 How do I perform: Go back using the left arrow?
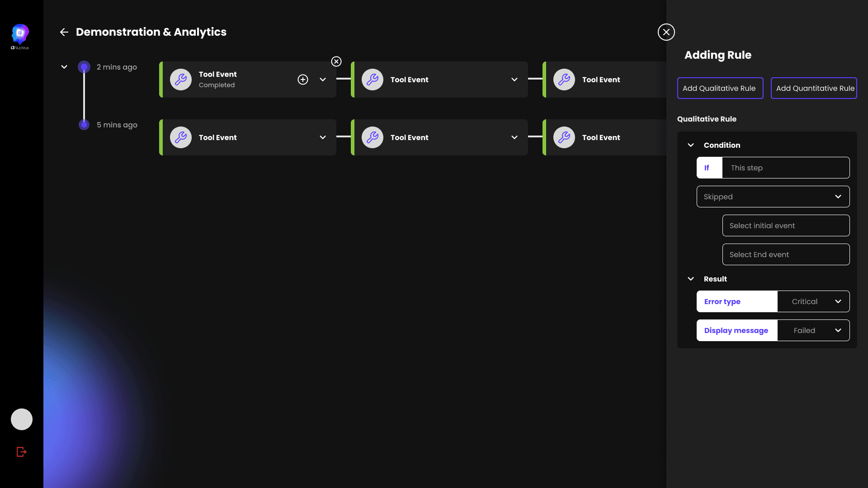coord(64,32)
